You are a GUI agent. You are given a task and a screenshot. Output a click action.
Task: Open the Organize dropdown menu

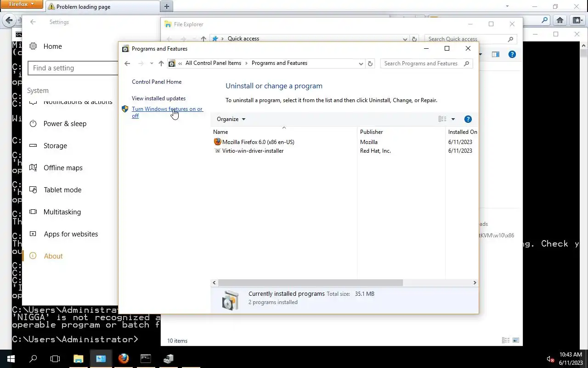tap(231, 119)
